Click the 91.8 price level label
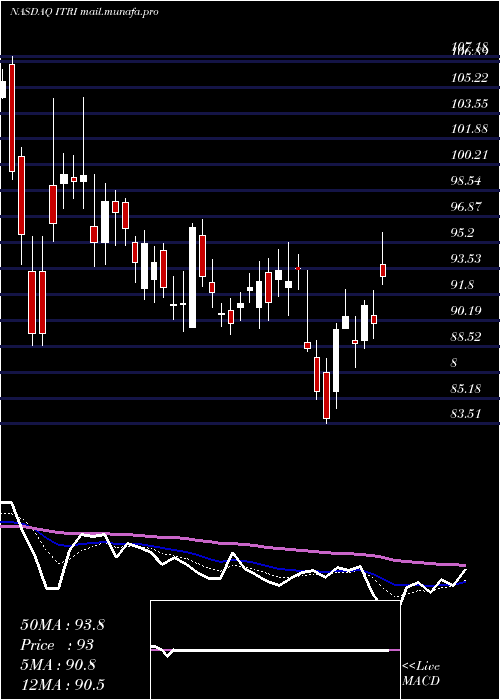The width and height of the screenshot is (500, 700). coord(463,284)
